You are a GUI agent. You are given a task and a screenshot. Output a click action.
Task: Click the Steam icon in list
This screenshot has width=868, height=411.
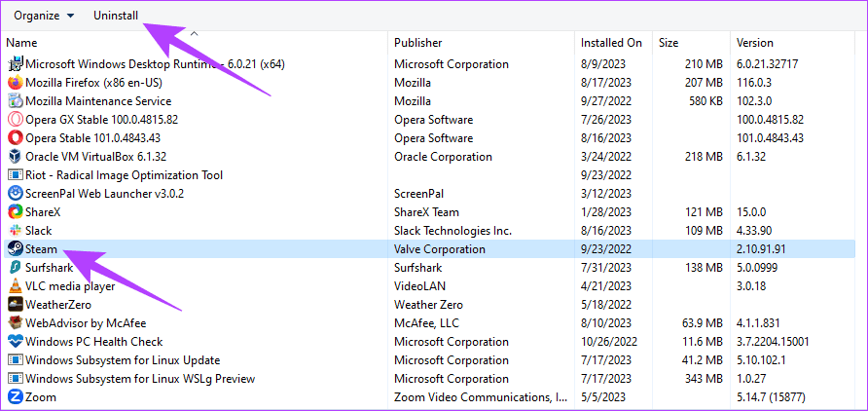click(16, 248)
